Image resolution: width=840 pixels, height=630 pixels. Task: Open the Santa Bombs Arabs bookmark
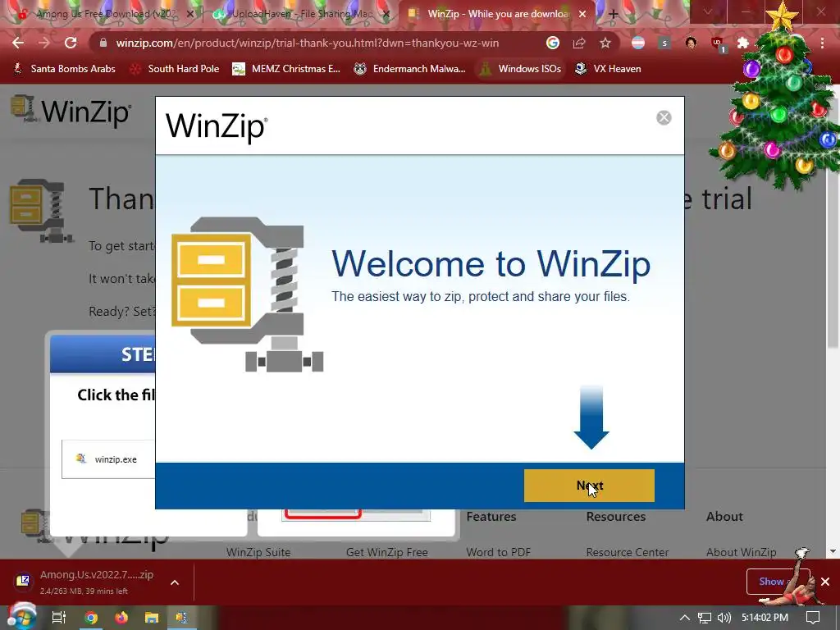point(64,69)
